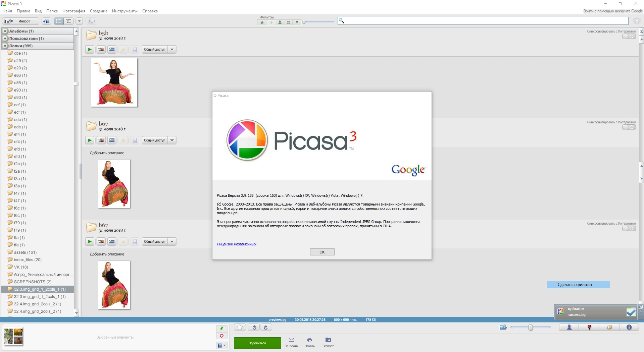This screenshot has height=352, width=644.
Task: Toggle web sync for the b5b folder
Action: (x=629, y=37)
